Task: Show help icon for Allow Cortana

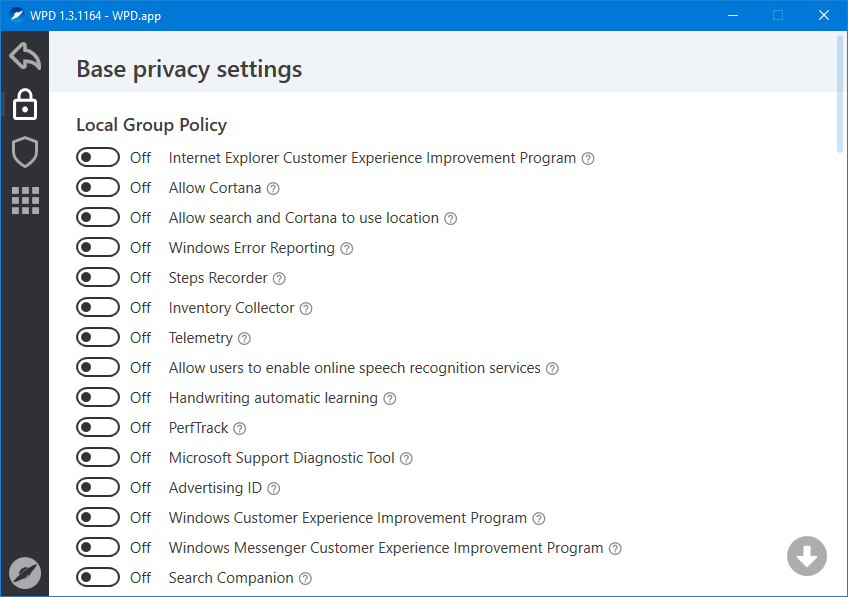Action: 273,189
